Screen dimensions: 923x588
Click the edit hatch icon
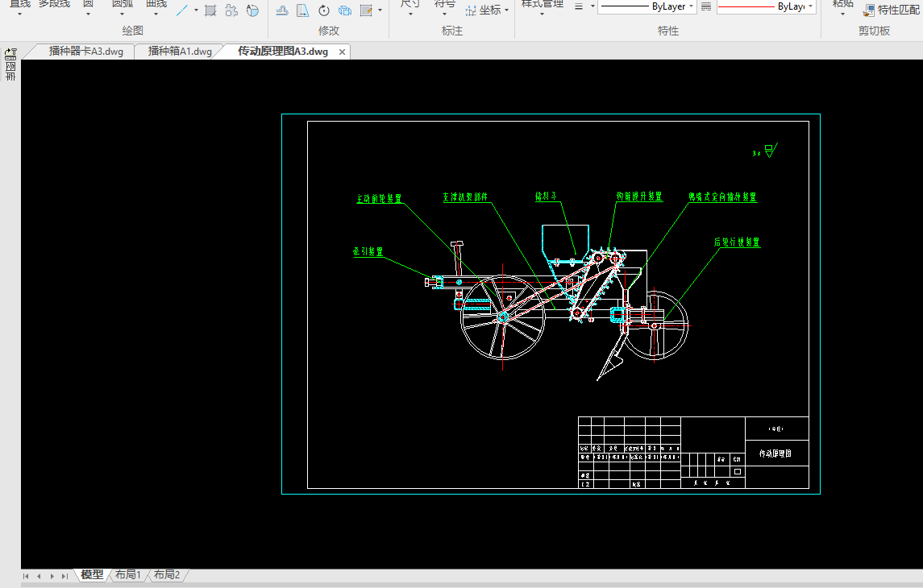coord(366,10)
